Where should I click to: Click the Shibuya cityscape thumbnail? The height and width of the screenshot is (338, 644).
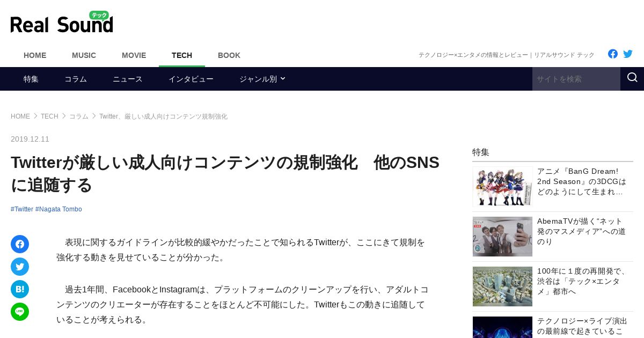pos(502,286)
